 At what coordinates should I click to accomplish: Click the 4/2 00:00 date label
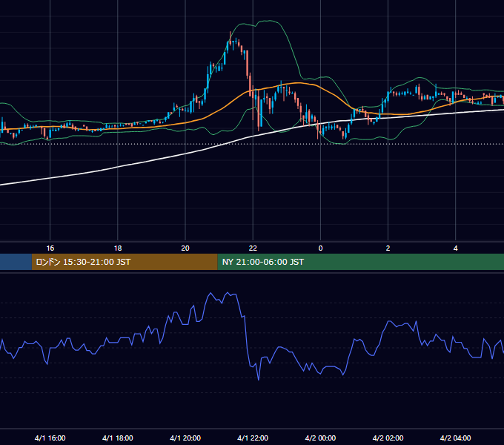(320, 438)
